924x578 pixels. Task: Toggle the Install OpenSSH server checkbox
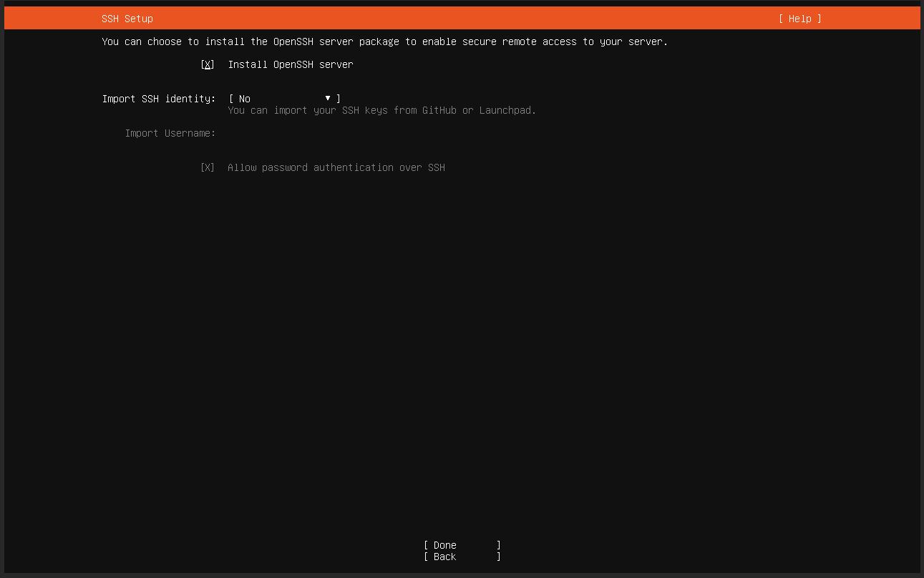tap(207, 64)
